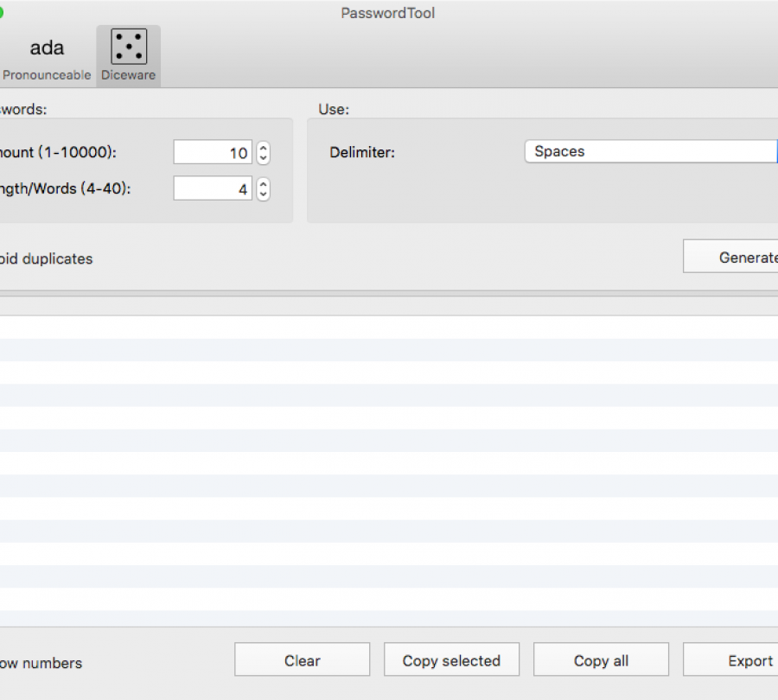Click the Copy selected button
The height and width of the screenshot is (700, 778).
[451, 660]
